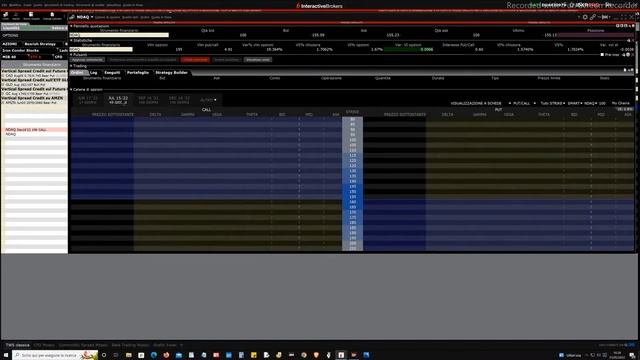The height and width of the screenshot is (360, 640).
Task: Open Firefox from the taskbar
Action: (166, 355)
